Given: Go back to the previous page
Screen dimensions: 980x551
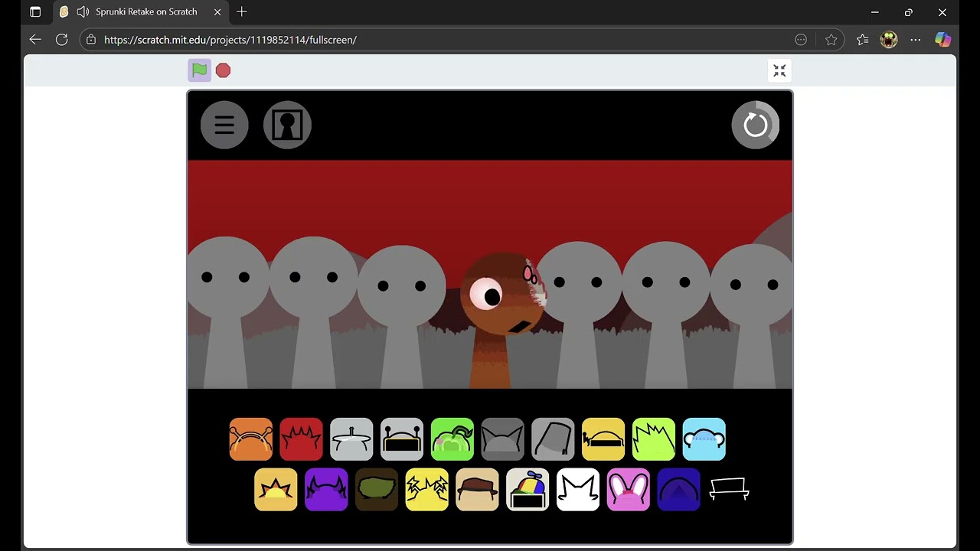Looking at the screenshot, I should [x=35, y=40].
